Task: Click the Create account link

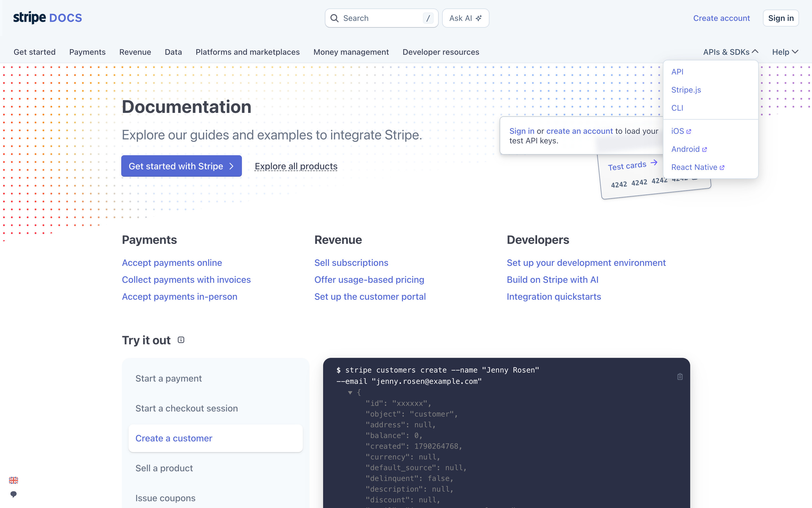Action: tap(721, 18)
